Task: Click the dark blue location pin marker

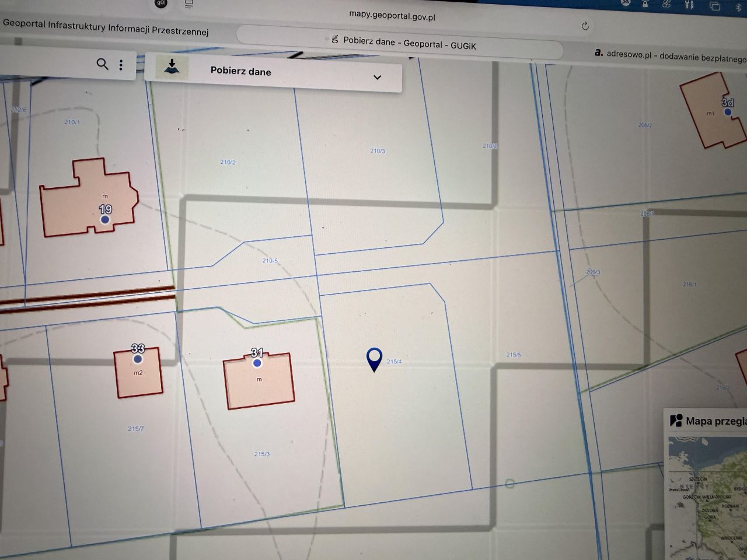Action: click(374, 359)
